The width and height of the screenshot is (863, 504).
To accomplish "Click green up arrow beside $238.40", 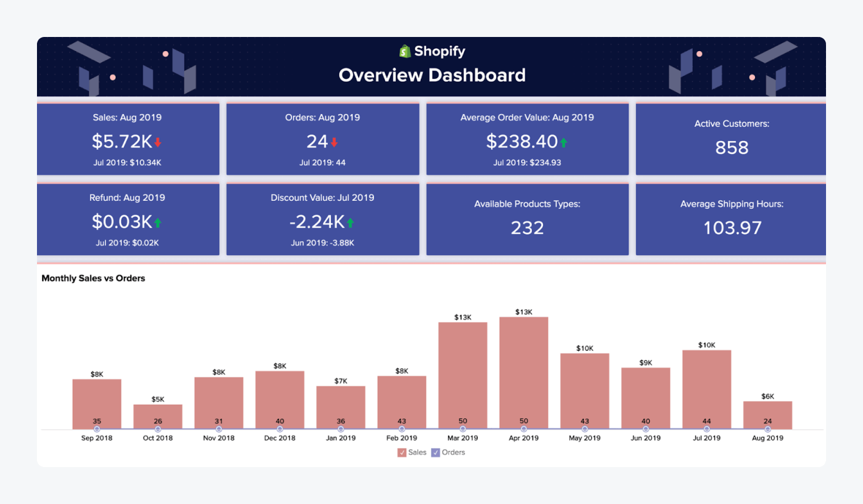I will pyautogui.click(x=563, y=142).
